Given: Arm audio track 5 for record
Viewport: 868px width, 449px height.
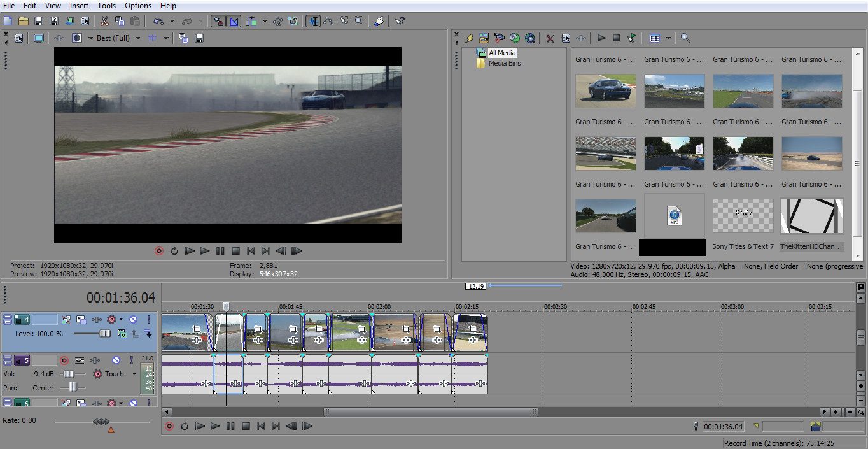Looking at the screenshot, I should click(x=64, y=360).
